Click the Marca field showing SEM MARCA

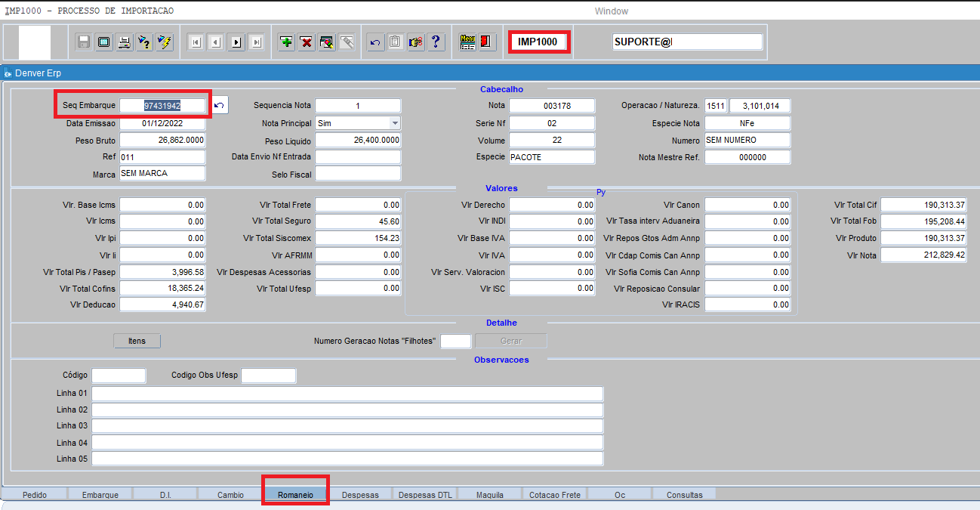pyautogui.click(x=162, y=173)
